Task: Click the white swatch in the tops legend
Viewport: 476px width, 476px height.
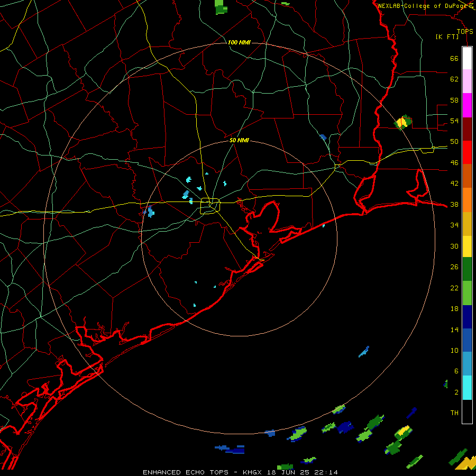Action: 467,58
